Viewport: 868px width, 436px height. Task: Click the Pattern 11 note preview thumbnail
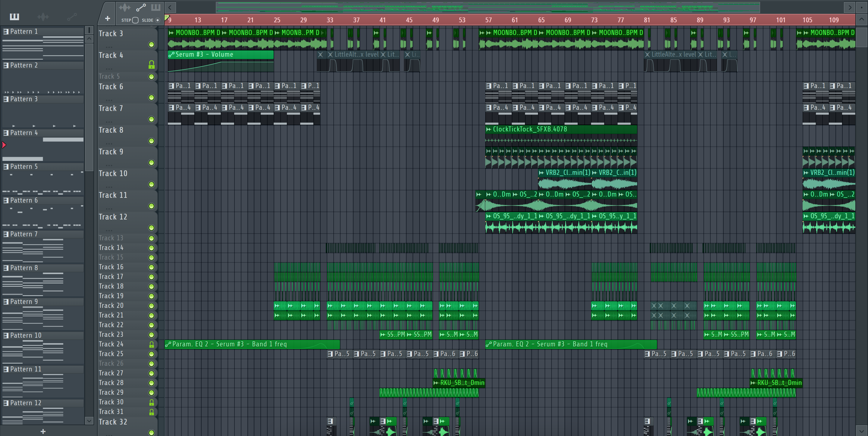pyautogui.click(x=43, y=385)
